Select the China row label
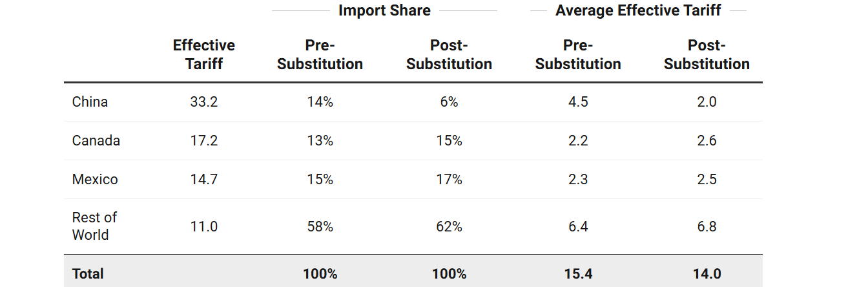 pyautogui.click(x=90, y=101)
